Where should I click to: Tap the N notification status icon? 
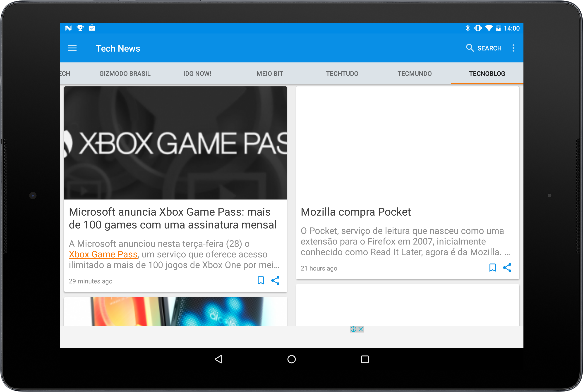pyautogui.click(x=68, y=28)
